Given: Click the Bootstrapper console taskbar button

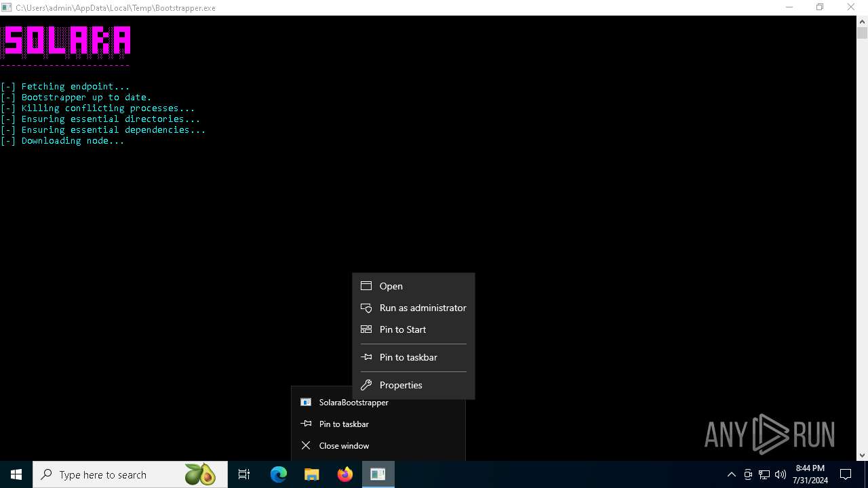Looking at the screenshot, I should pyautogui.click(x=378, y=474).
